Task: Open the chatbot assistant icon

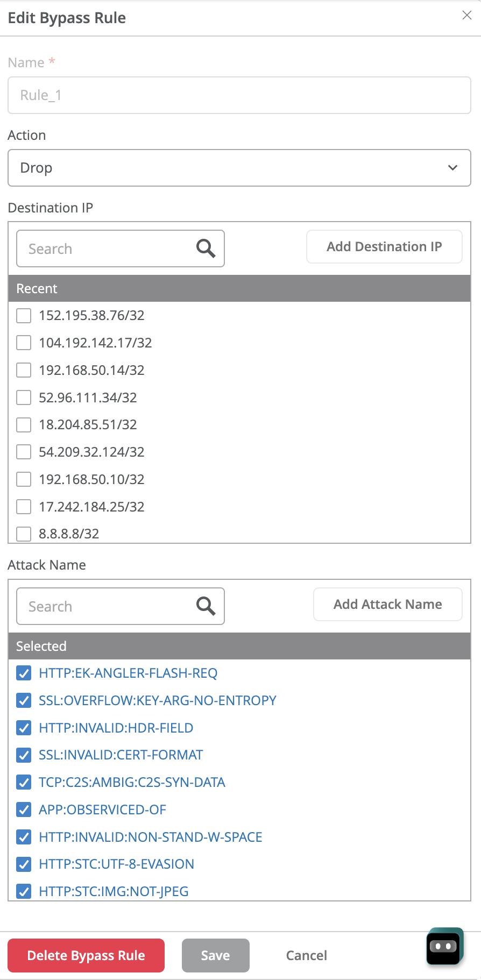Action: 444,947
